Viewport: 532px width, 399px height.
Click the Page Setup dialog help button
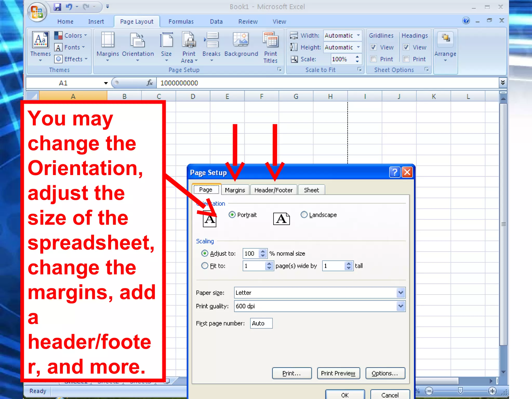point(395,172)
